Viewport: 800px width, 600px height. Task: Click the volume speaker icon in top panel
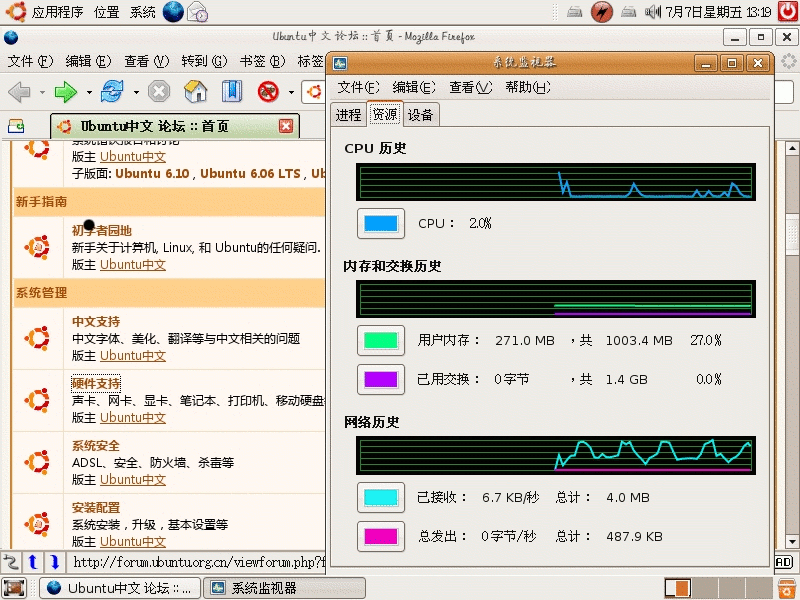[653, 12]
